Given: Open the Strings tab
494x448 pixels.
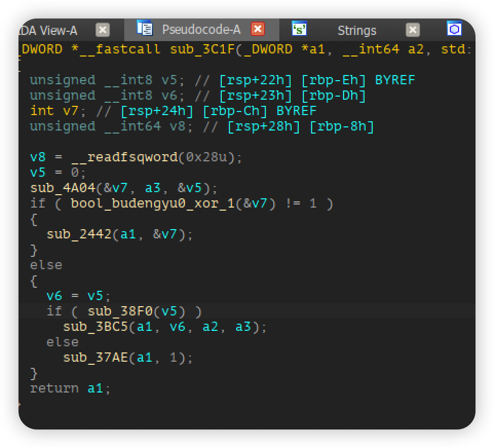Looking at the screenshot, I should [357, 31].
